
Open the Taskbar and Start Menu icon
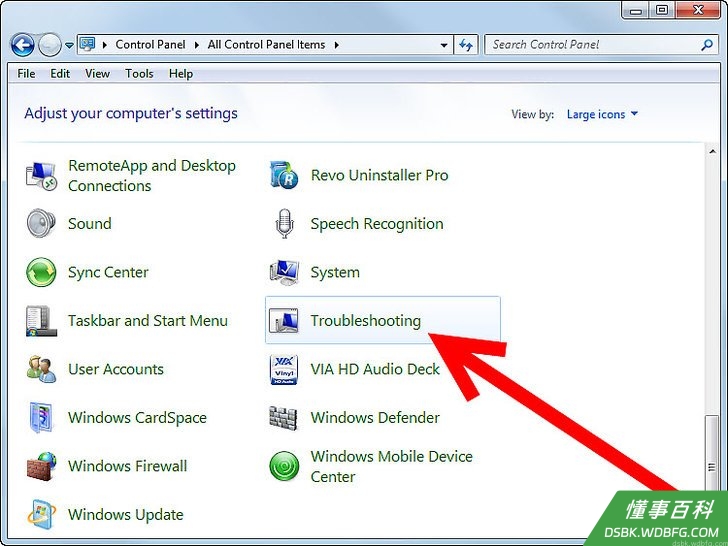(x=41, y=321)
